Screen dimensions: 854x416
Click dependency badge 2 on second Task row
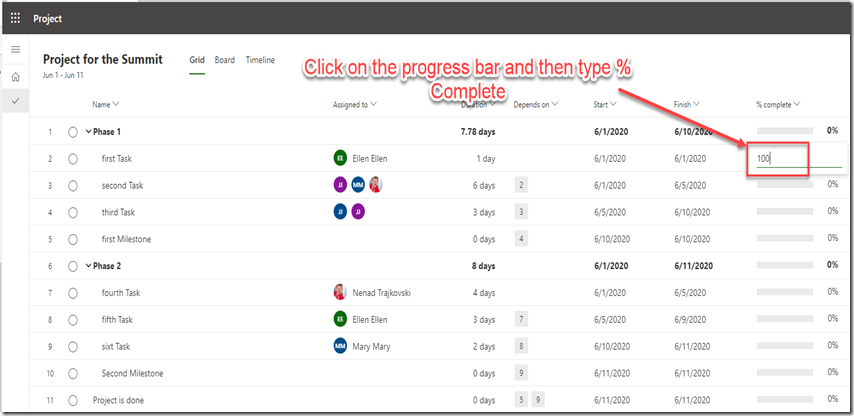(x=521, y=185)
